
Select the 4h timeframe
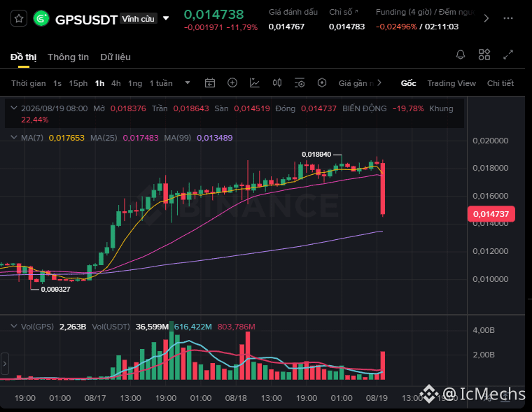point(116,83)
